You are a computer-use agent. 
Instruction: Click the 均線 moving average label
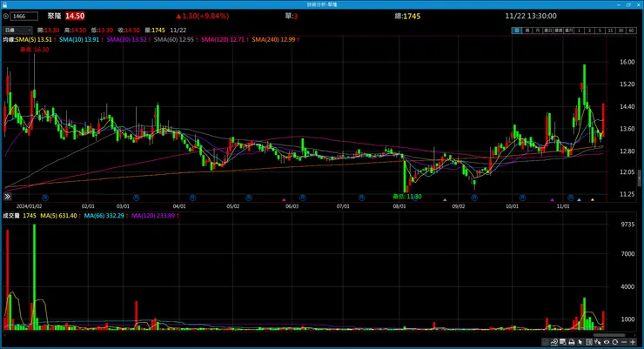click(x=9, y=39)
